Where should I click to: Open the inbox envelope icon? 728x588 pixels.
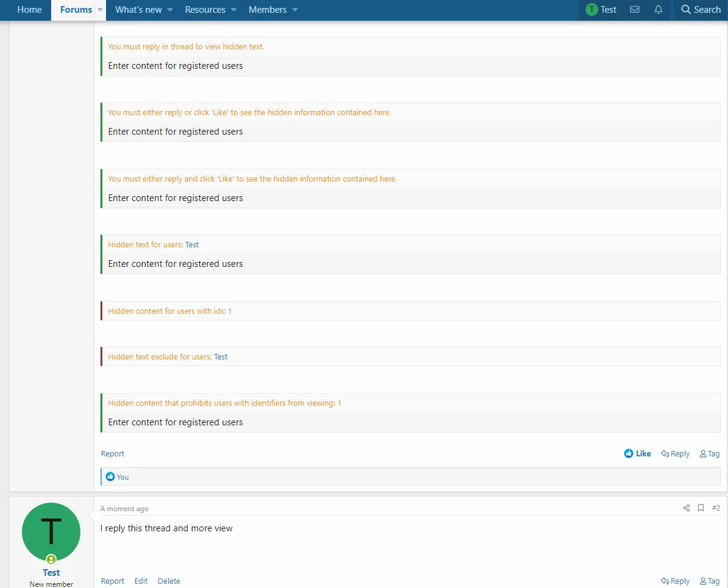634,10
